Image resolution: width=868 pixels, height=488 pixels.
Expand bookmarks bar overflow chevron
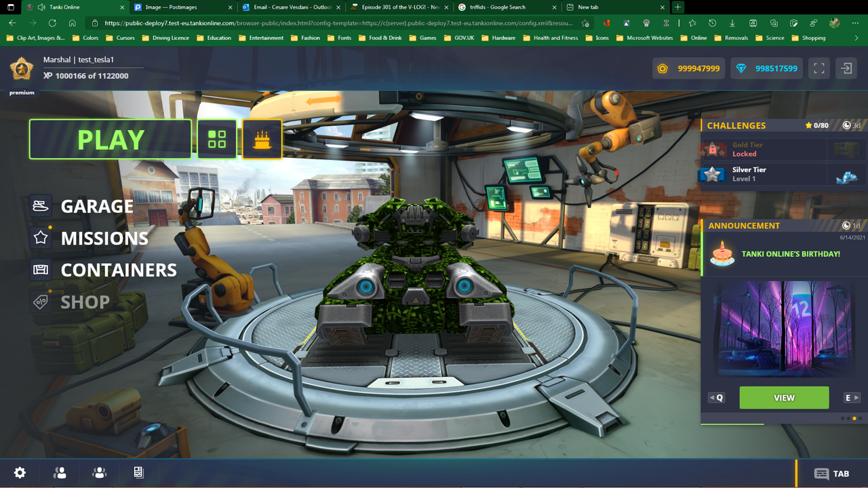click(x=856, y=38)
